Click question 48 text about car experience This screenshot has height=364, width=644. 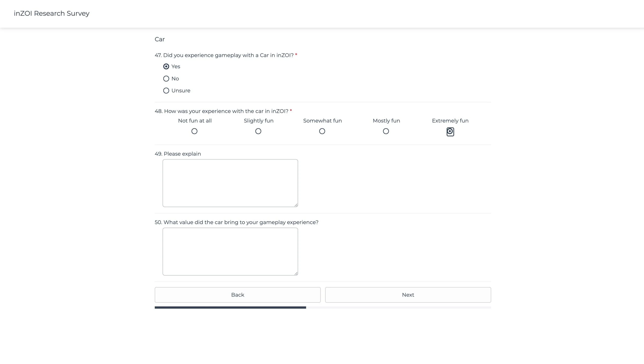coord(221,111)
